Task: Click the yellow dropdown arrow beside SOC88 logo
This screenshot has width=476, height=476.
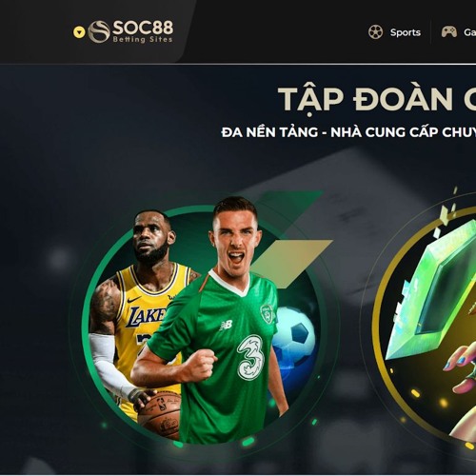Action: click(79, 32)
